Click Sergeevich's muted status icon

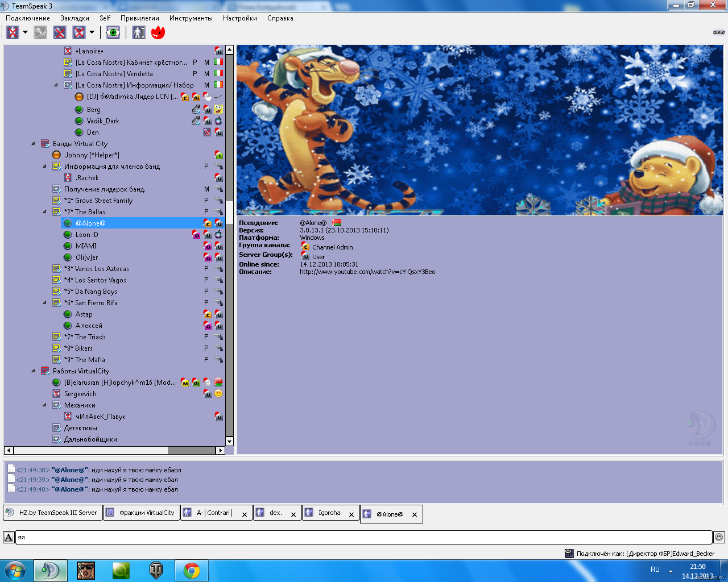[56, 394]
